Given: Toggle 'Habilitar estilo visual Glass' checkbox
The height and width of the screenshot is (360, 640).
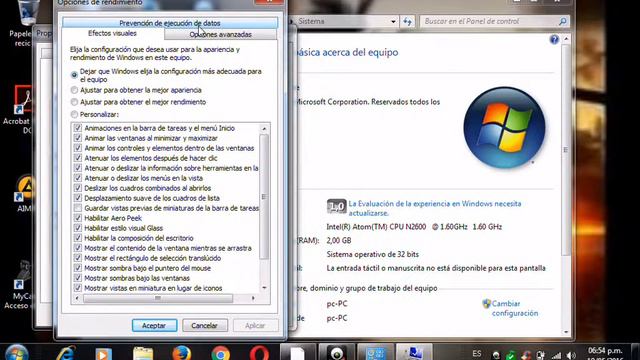Looking at the screenshot, I should point(78,228).
